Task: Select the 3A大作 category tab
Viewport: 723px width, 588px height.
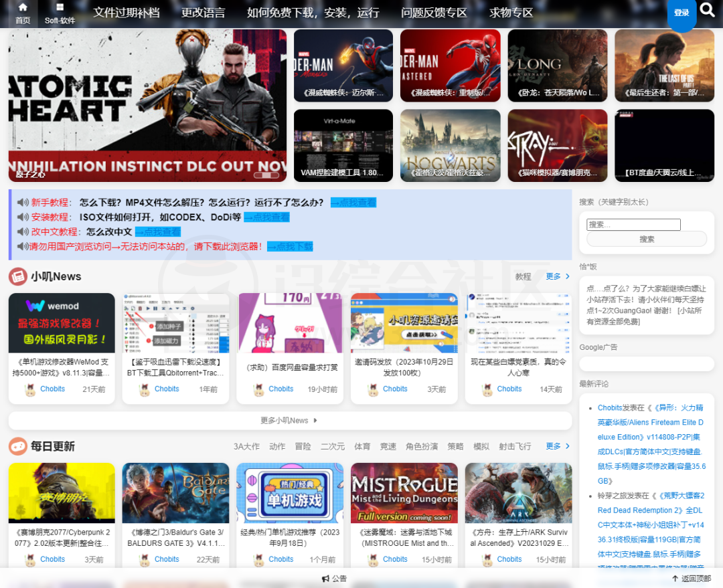Action: pyautogui.click(x=246, y=447)
